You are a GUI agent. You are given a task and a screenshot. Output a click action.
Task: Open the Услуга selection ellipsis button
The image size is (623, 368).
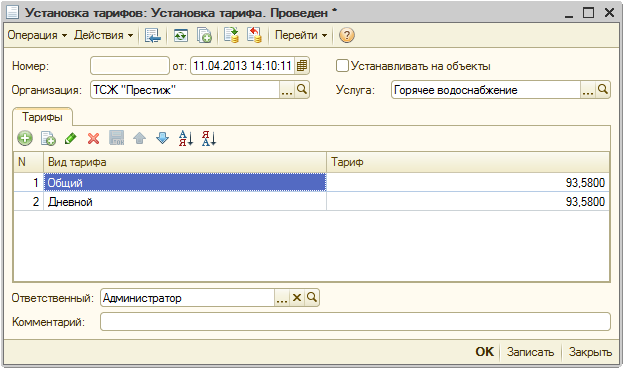pos(588,90)
